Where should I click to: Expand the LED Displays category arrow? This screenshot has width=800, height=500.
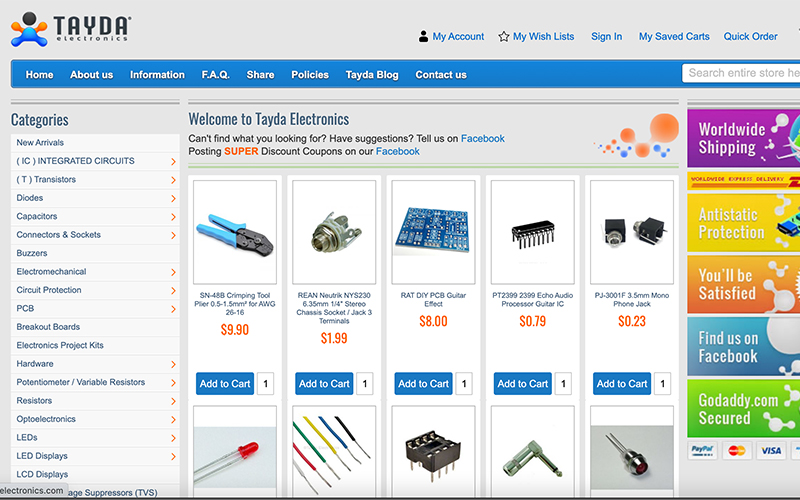[173, 456]
